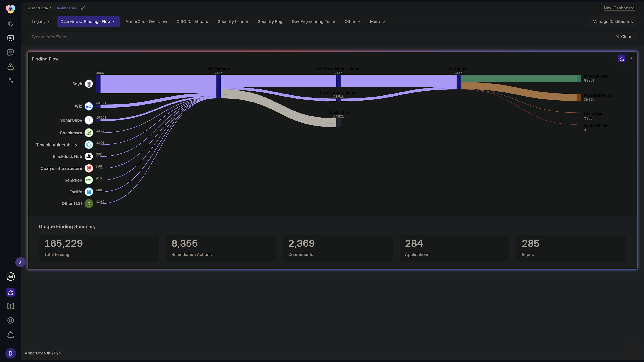Image resolution: width=644 pixels, height=362 pixels.
Task: Open Finding Flow panel three-dot menu
Action: click(631, 59)
